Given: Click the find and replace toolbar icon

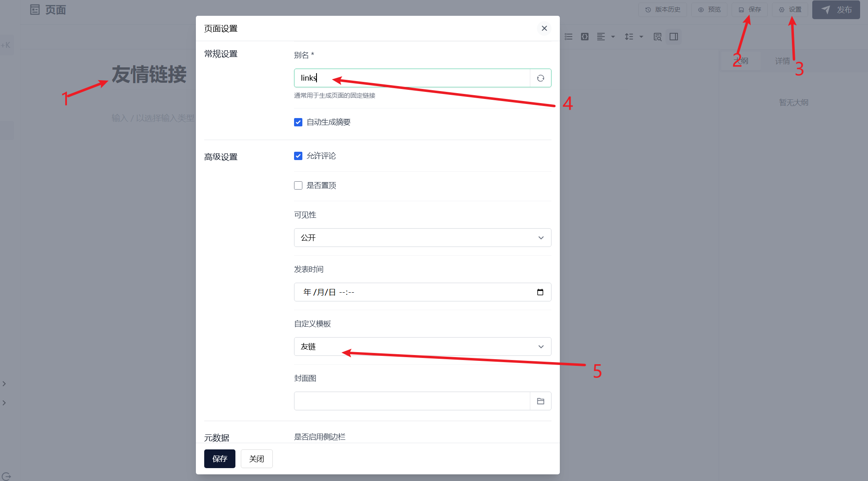Looking at the screenshot, I should click(657, 37).
